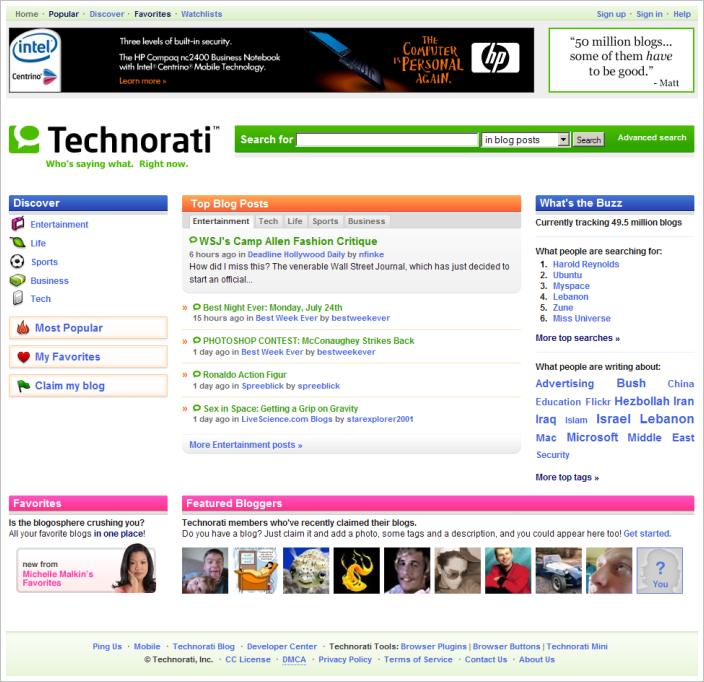The height and width of the screenshot is (682, 704).
Task: Click the Michelle Malkin's Favorites banner
Action: click(x=87, y=569)
